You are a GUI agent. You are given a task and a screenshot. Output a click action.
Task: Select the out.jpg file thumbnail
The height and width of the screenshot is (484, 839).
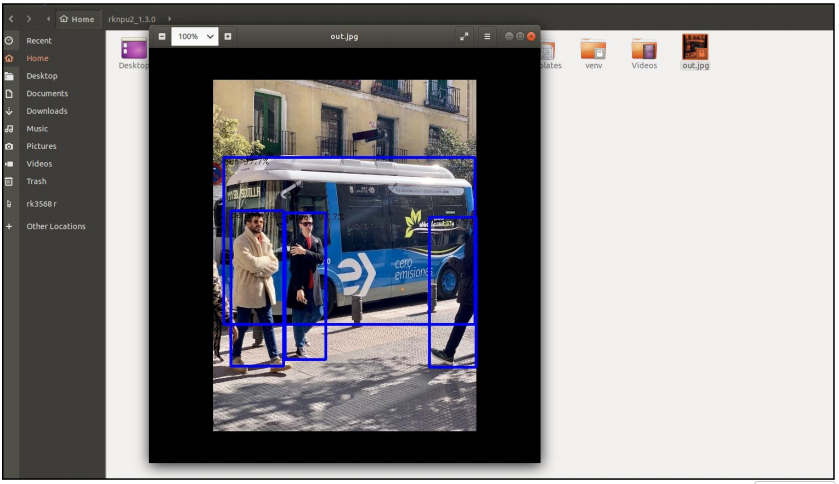tap(695, 48)
